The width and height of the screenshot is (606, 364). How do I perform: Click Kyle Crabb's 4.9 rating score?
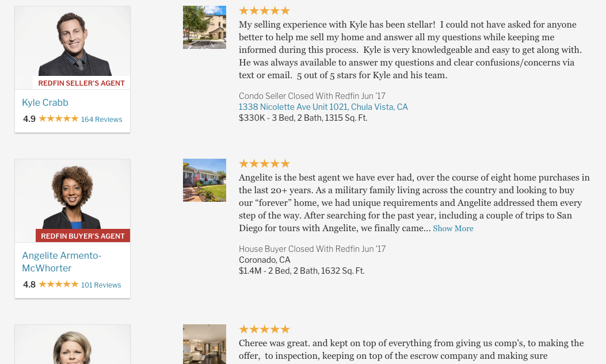pos(29,119)
